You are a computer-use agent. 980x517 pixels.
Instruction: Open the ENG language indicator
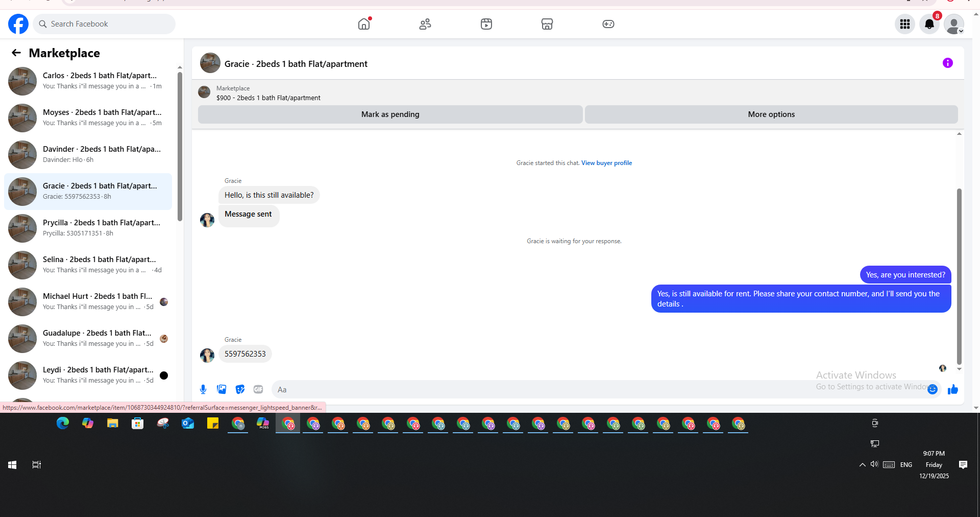[x=906, y=465]
